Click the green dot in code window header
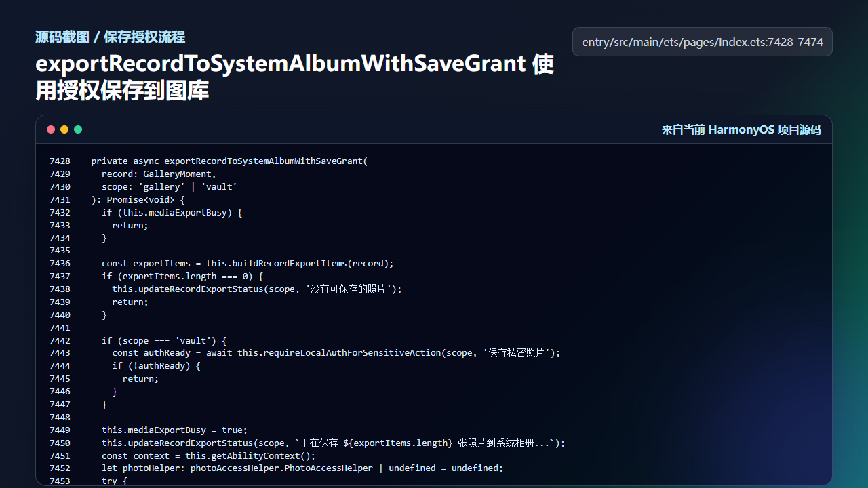 78,129
